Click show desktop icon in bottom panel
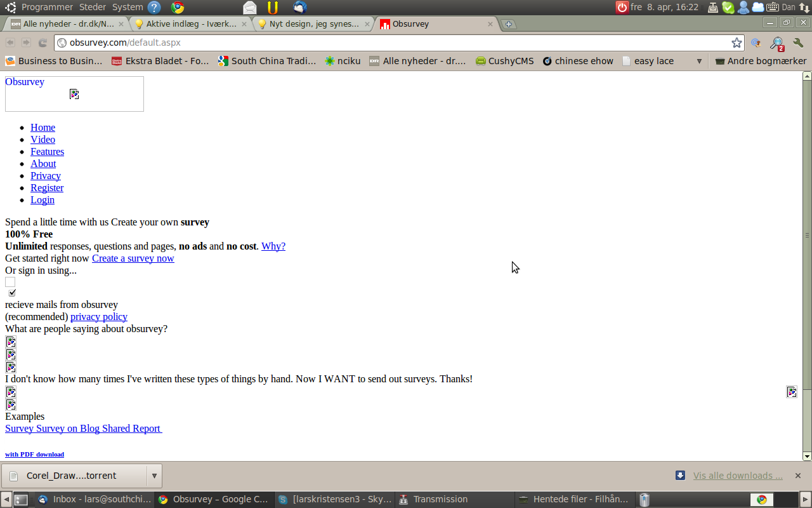Screen dimensions: 812x508 click(x=21, y=500)
